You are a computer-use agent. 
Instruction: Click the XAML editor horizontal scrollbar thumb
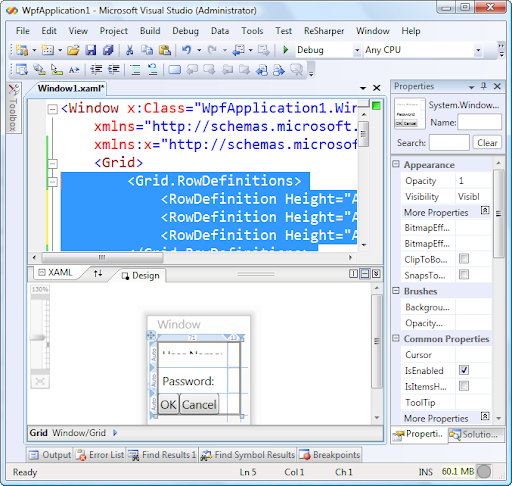pyautogui.click(x=102, y=257)
